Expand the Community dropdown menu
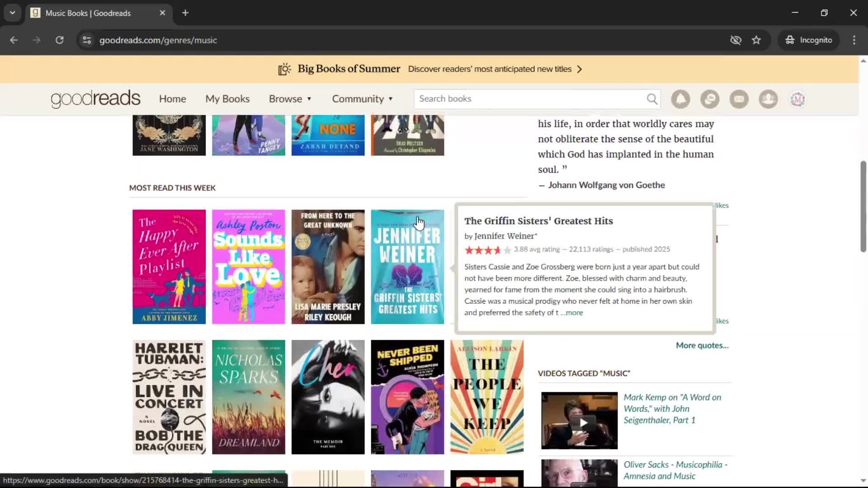The height and width of the screenshot is (488, 868). pyautogui.click(x=363, y=99)
